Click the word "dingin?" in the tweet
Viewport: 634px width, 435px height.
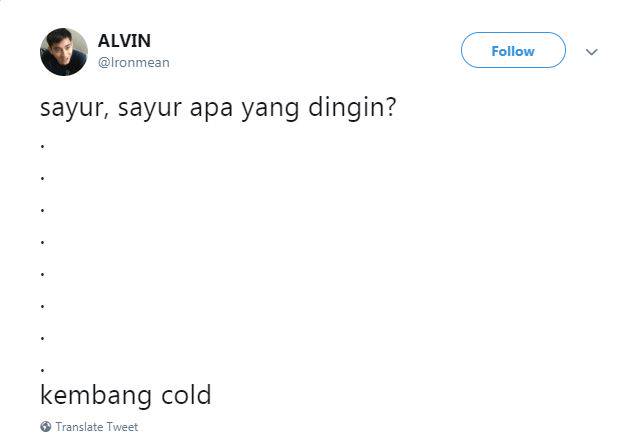[x=352, y=108]
